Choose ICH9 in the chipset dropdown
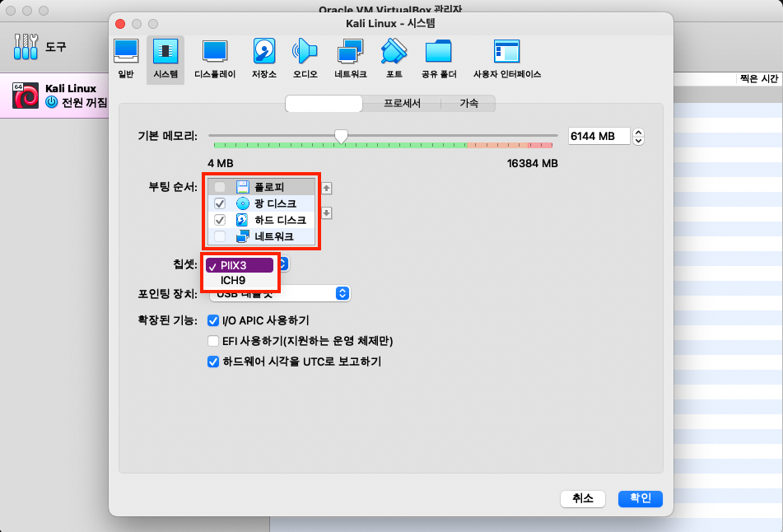Screen dimensions: 783x532 [x=240, y=280]
